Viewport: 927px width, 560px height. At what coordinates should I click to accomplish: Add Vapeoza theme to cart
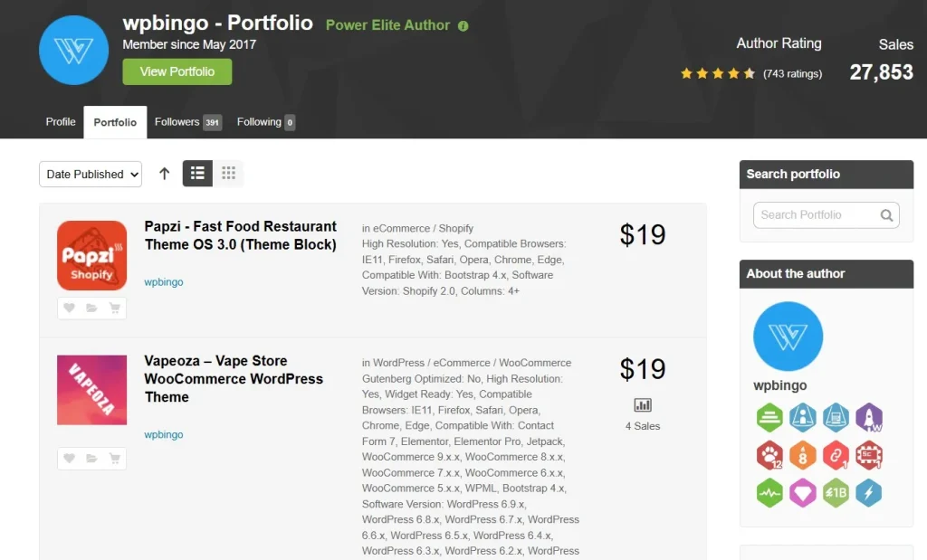coord(114,459)
